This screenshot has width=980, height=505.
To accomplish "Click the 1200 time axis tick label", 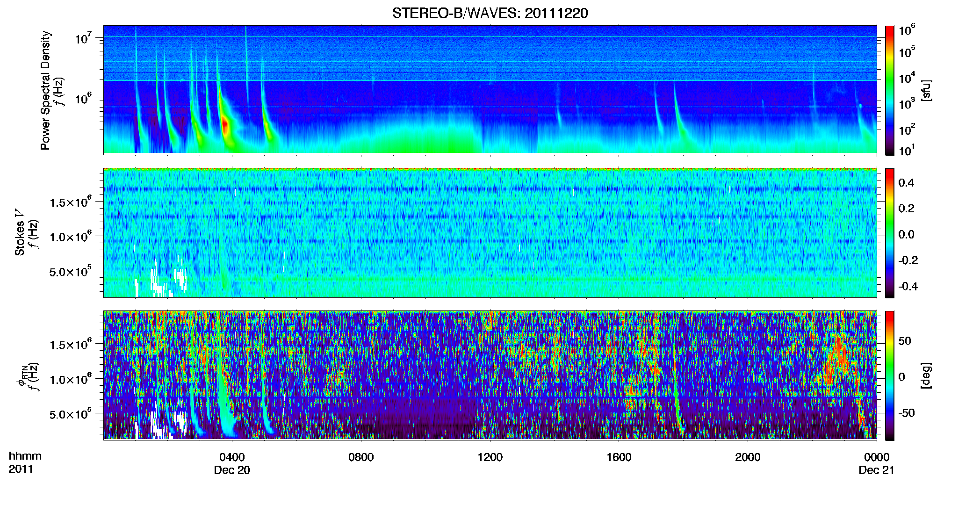I will (x=490, y=457).
